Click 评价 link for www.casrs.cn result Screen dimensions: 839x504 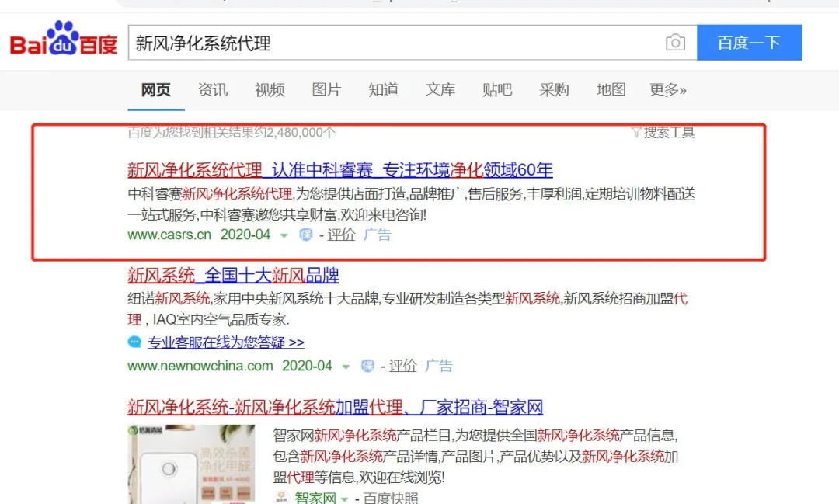pyautogui.click(x=341, y=235)
